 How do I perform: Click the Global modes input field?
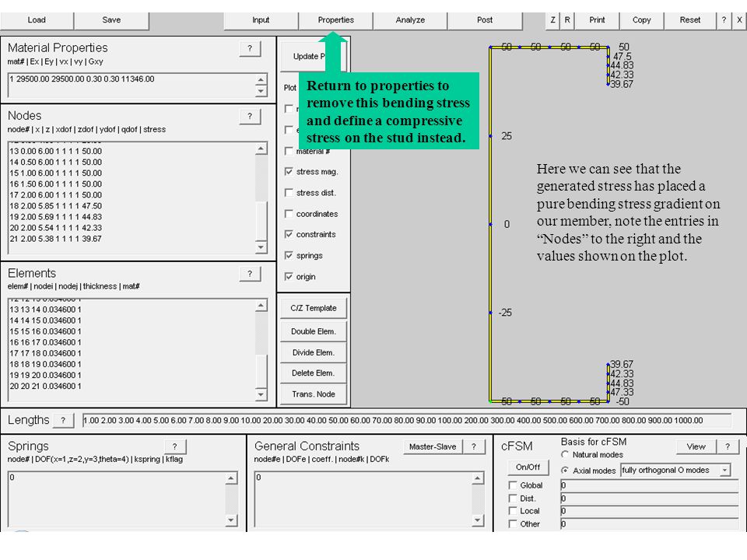click(x=649, y=485)
